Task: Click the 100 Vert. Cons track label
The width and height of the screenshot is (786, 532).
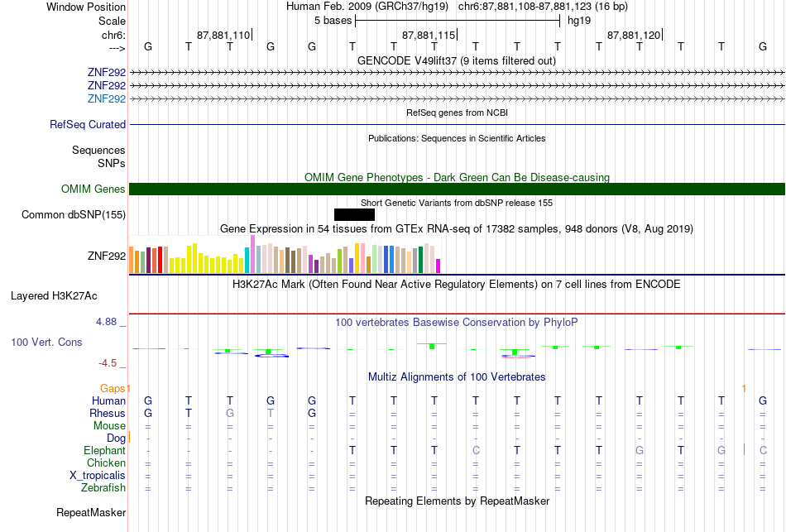Action: click(46, 342)
